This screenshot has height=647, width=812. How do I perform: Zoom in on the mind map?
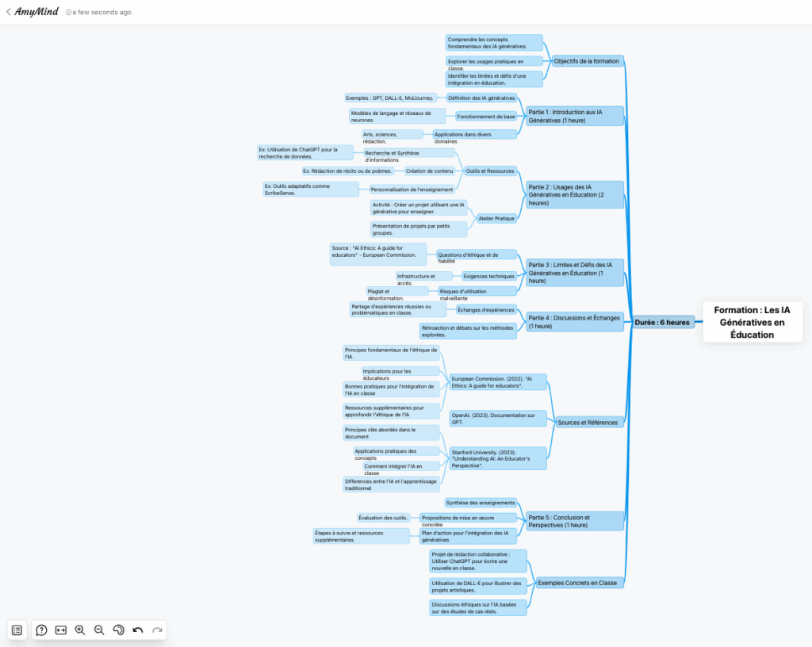tap(80, 630)
